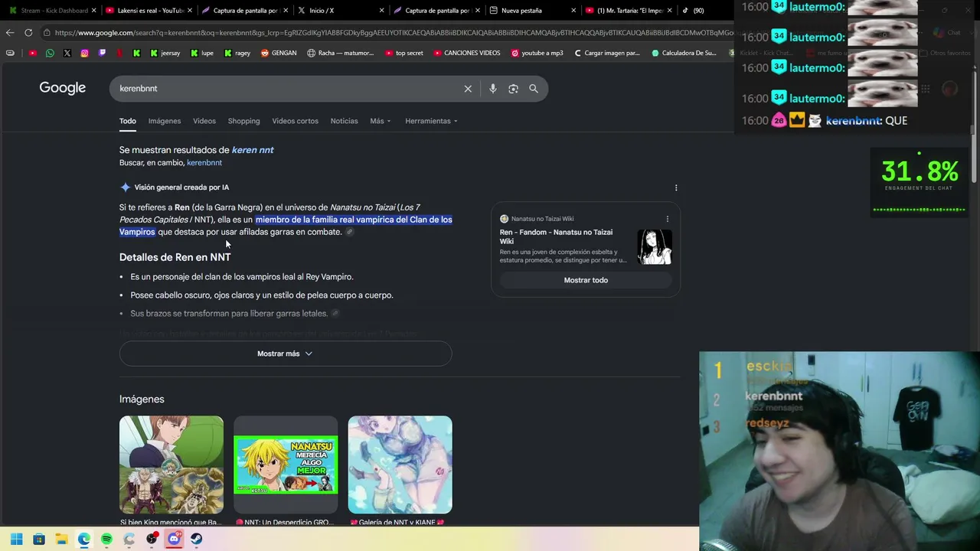Click the Ren character thumbnail in wiki card

coord(655,246)
